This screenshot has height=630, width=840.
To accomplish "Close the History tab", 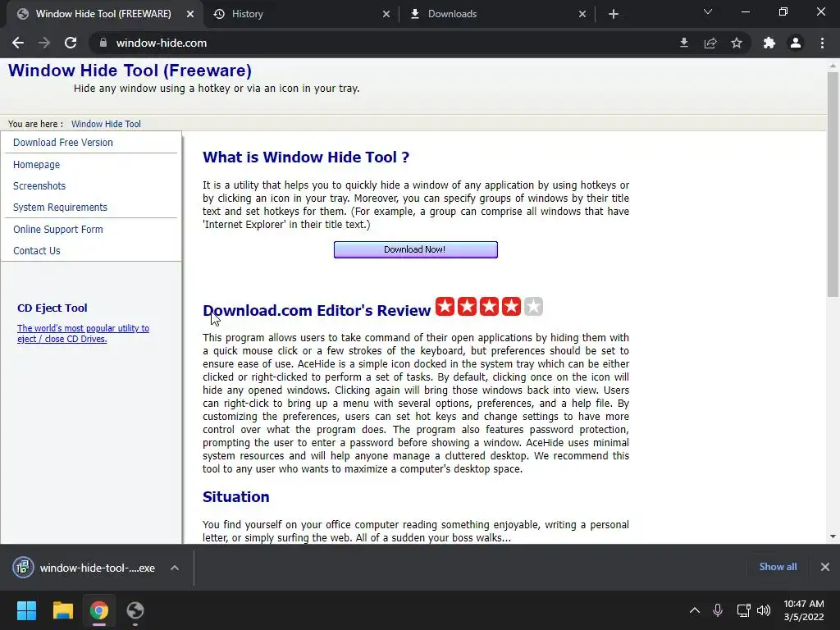I will pos(386,14).
